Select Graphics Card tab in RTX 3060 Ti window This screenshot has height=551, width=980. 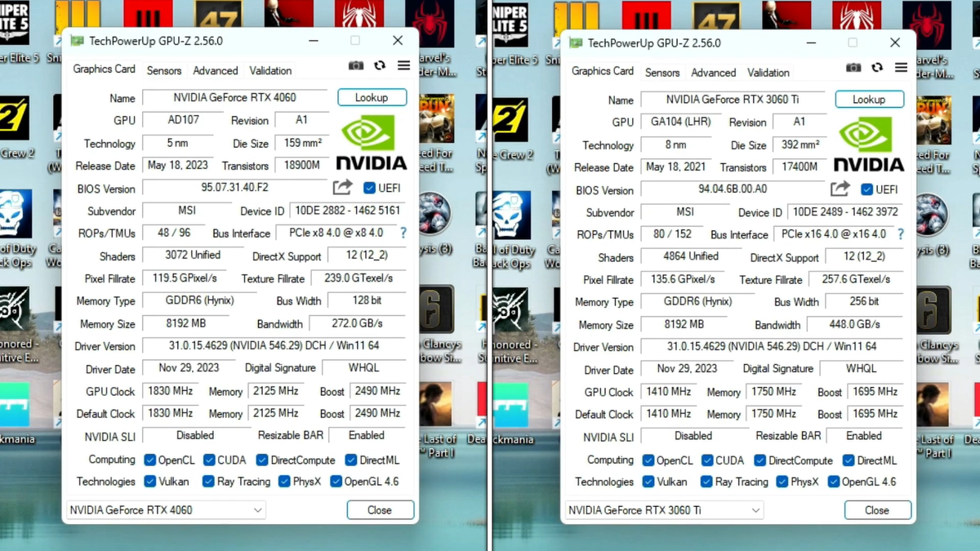point(603,71)
